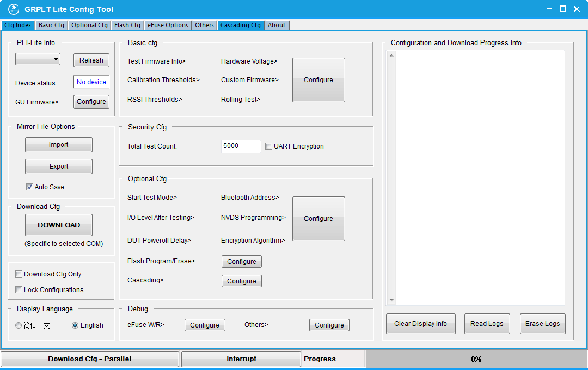The height and width of the screenshot is (370, 588).
Task: Click the GRPLT app logo icon
Action: [13, 9]
